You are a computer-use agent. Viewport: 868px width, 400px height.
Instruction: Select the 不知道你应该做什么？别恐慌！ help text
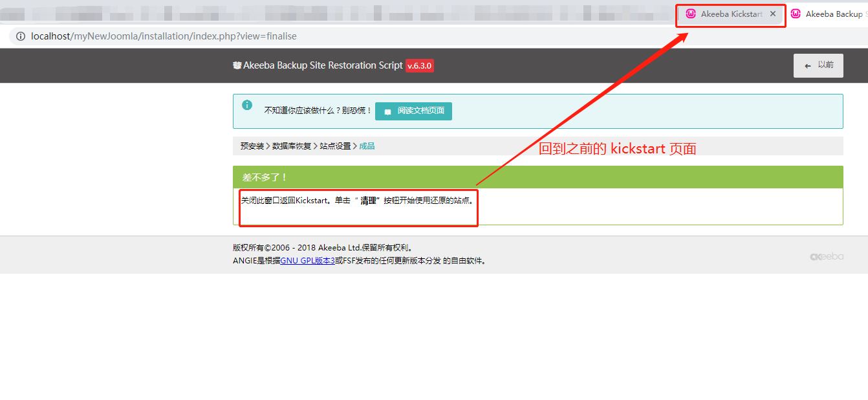coord(318,111)
